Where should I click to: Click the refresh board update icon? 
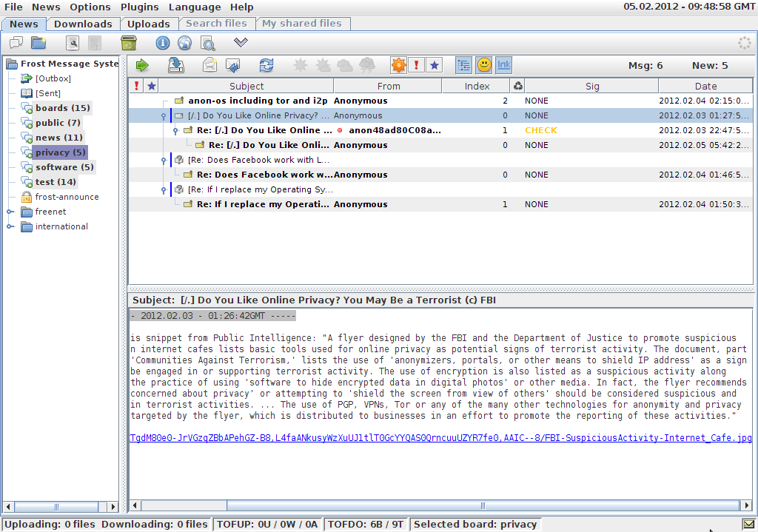click(266, 65)
